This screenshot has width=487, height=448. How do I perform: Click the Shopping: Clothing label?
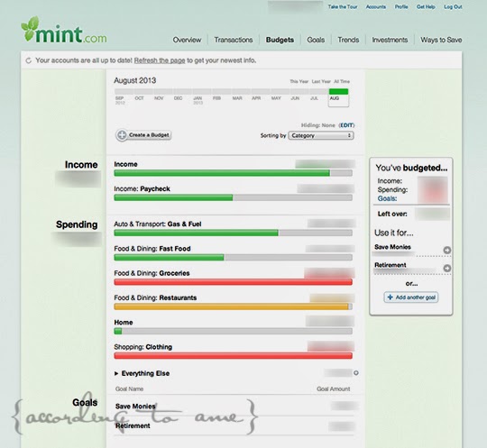tap(142, 347)
